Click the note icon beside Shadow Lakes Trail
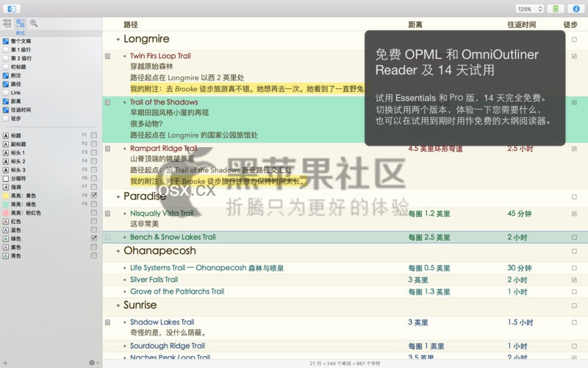This screenshot has width=588, height=368. [108, 322]
